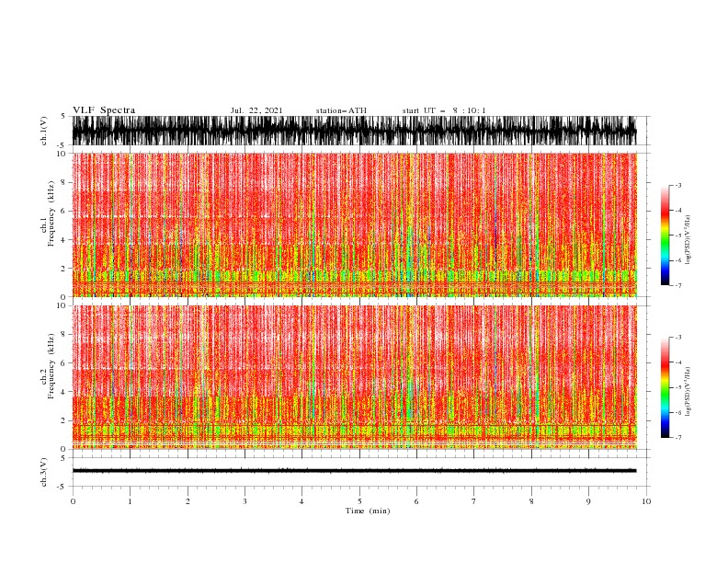
Task: Click the "VLF Spectra" title text
Action: [x=104, y=110]
